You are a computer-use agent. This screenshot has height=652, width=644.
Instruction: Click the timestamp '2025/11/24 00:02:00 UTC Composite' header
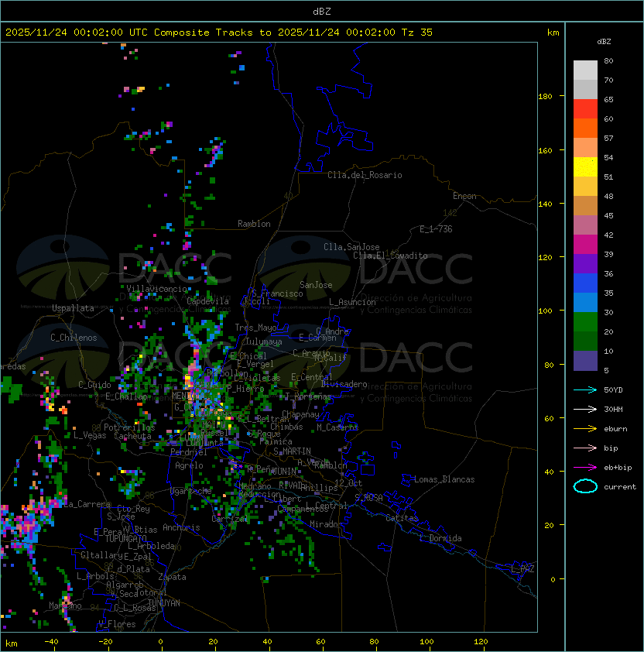pyautogui.click(x=108, y=33)
